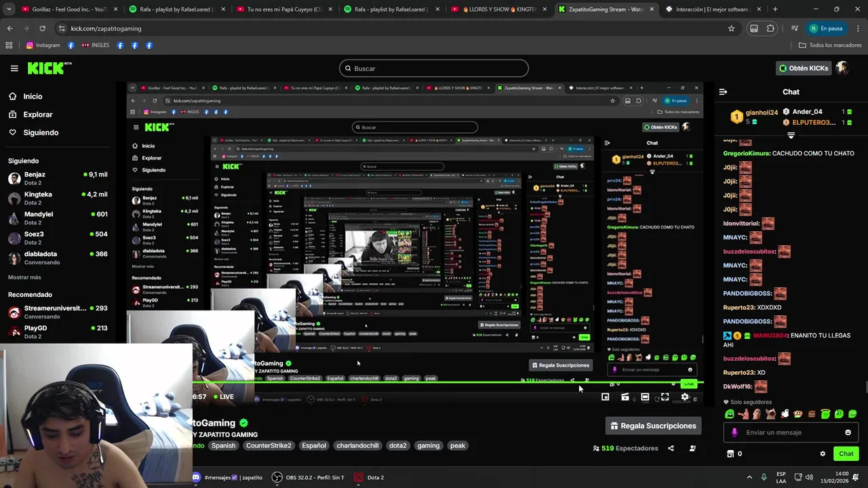This screenshot has height=488, width=868.
Task: Open Mandylel channel in followed list
Action: pos(58,218)
